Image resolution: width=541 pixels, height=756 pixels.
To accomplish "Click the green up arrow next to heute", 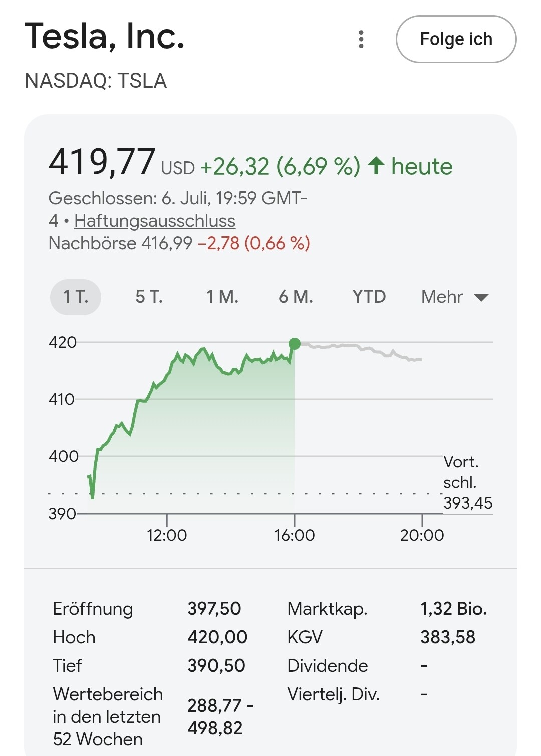I will 376,166.
